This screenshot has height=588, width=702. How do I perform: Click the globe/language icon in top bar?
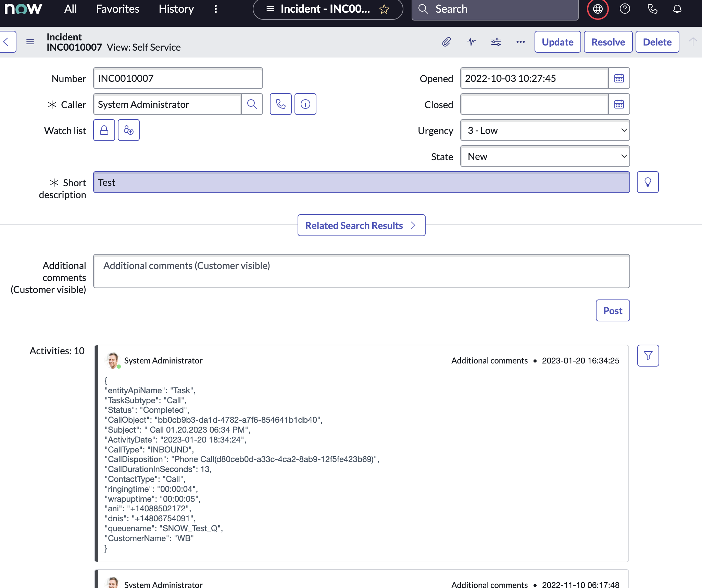click(x=598, y=9)
